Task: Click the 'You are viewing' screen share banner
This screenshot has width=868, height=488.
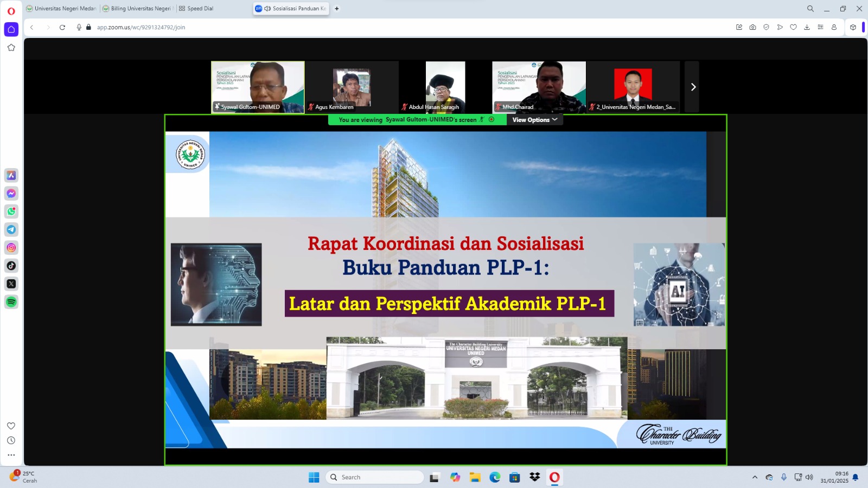Action: [417, 120]
